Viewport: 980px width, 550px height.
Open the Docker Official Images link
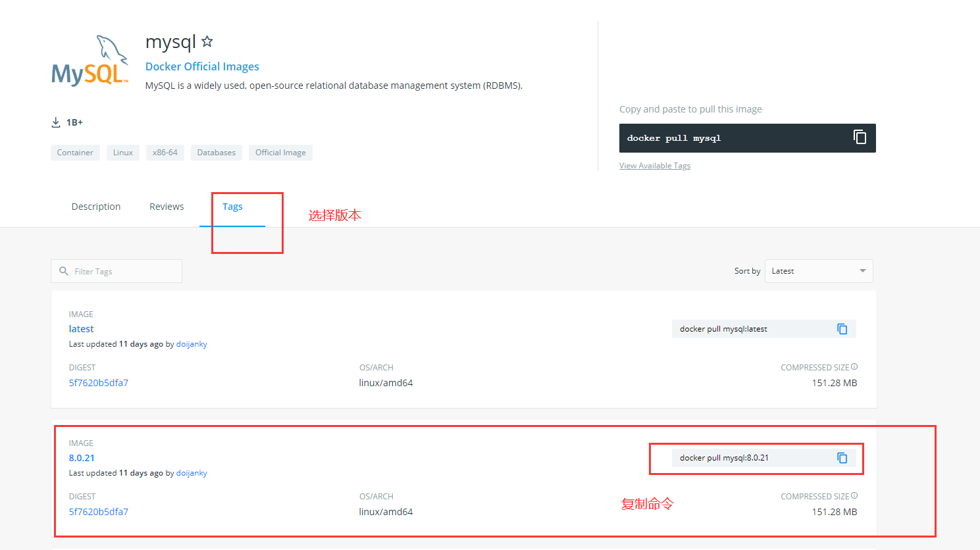point(202,66)
